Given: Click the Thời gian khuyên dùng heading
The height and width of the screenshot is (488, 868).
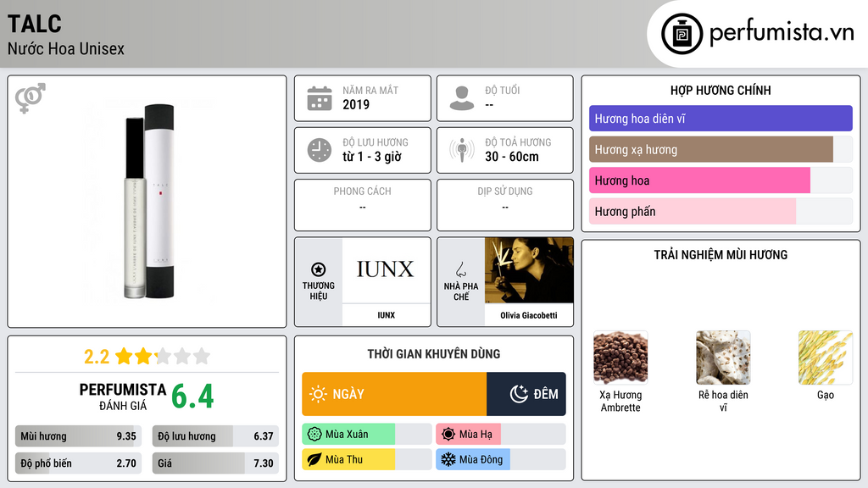Looking at the screenshot, I should tap(434, 354).
